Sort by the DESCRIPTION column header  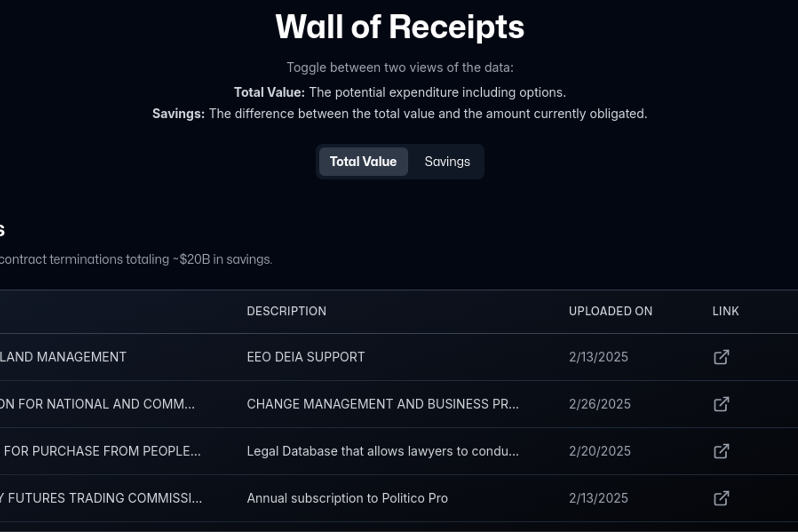(x=287, y=311)
